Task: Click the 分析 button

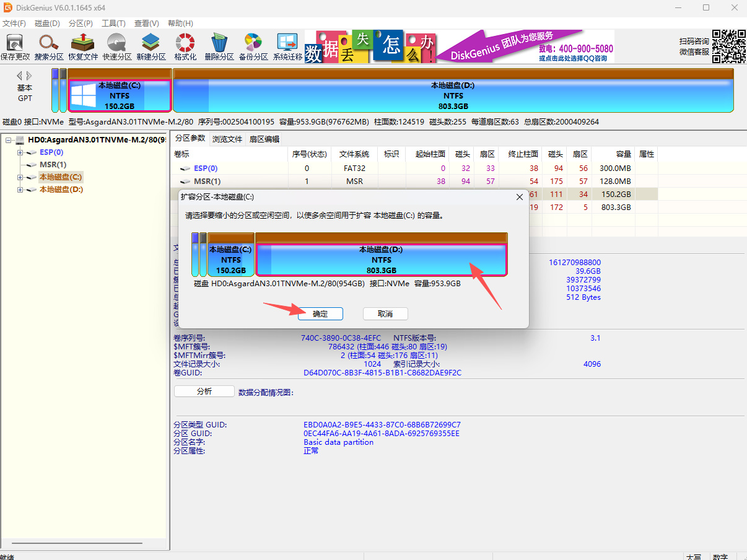Action: click(204, 392)
